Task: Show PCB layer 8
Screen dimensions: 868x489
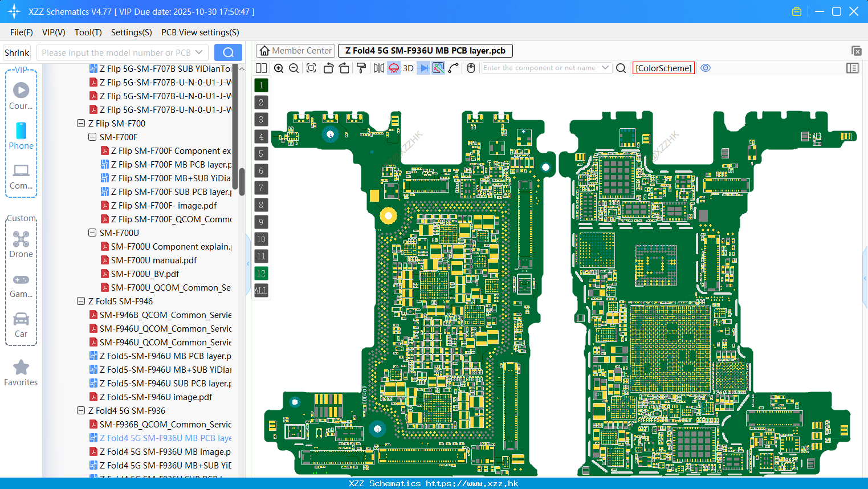Action: click(x=261, y=205)
